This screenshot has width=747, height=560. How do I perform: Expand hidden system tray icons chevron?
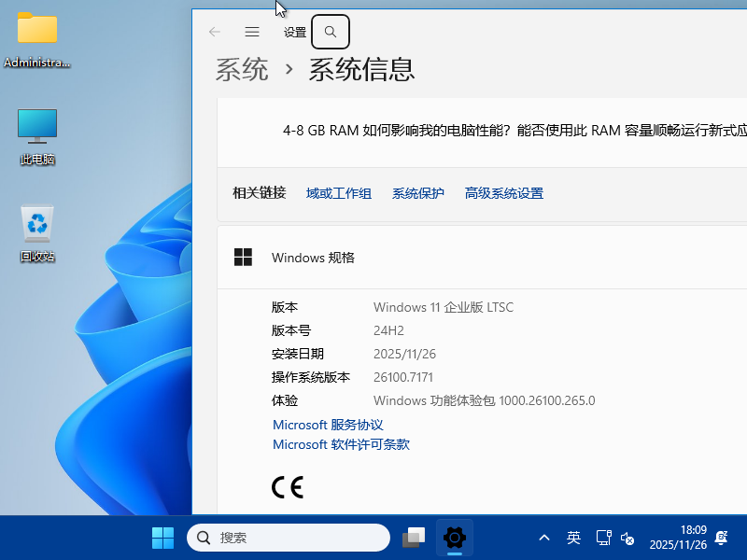543,538
